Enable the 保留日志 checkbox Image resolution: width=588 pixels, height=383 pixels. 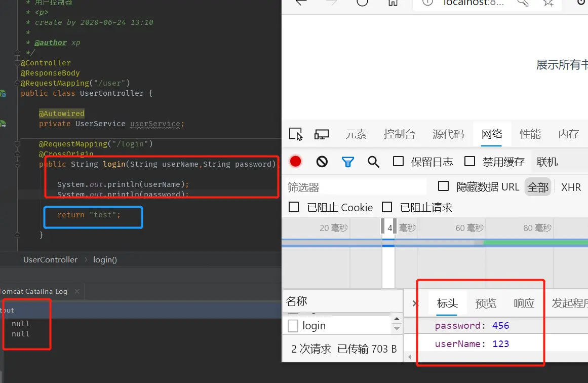click(x=398, y=161)
